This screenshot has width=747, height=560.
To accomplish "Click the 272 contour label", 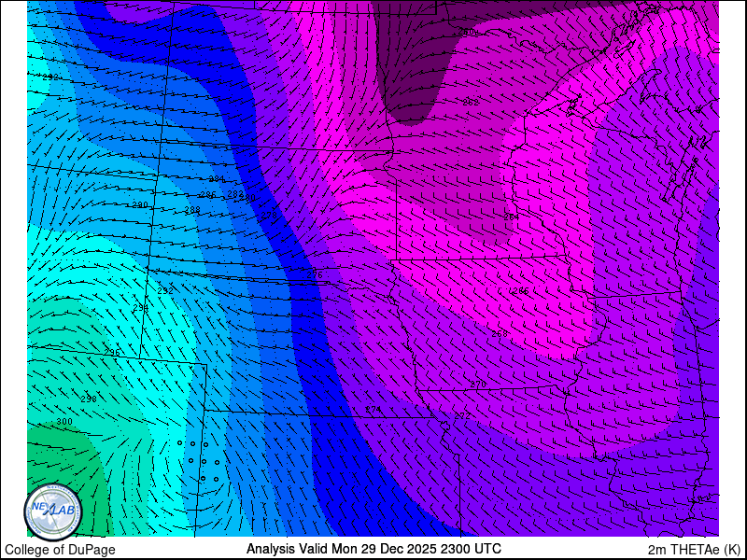I will pos(462,415).
